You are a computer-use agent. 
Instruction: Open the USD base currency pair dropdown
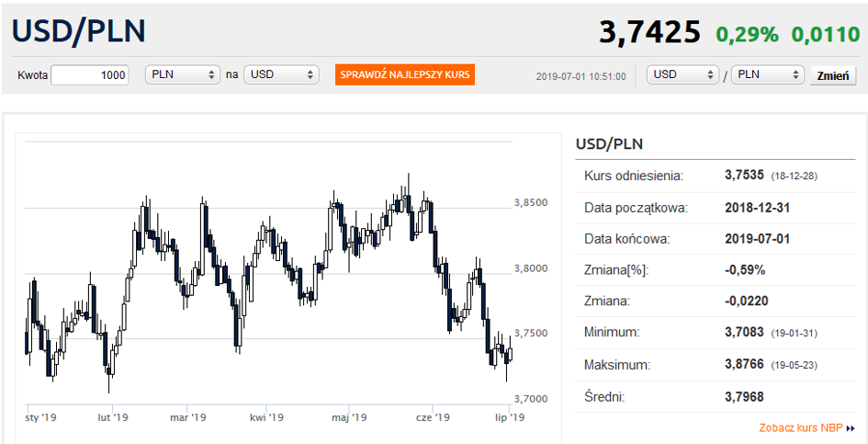(x=682, y=74)
